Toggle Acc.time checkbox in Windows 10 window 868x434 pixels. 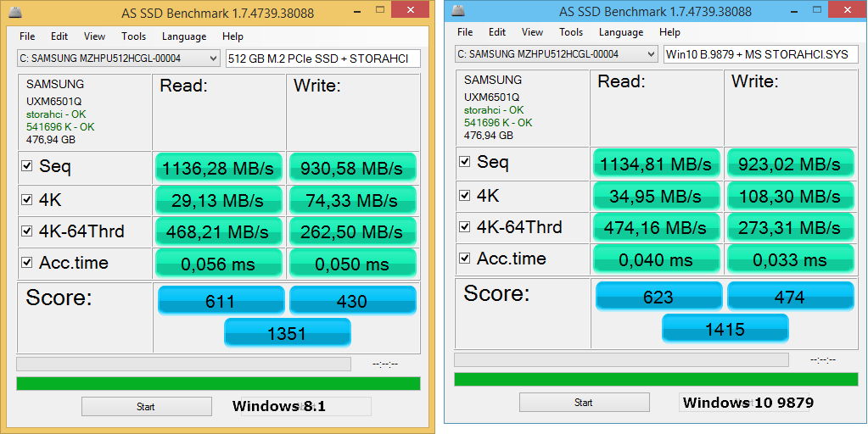point(464,259)
